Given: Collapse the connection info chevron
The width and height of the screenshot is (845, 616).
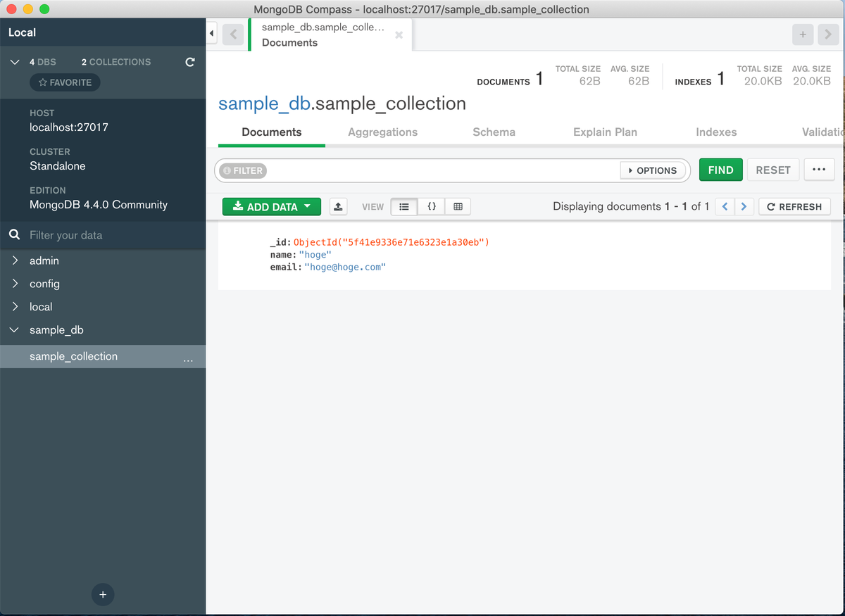Looking at the screenshot, I should pos(15,62).
